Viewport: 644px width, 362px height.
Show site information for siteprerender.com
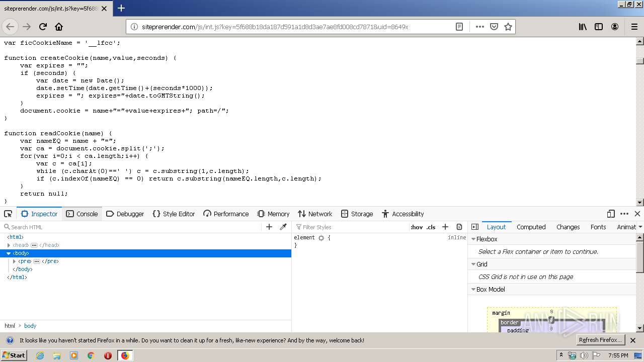tap(134, 27)
